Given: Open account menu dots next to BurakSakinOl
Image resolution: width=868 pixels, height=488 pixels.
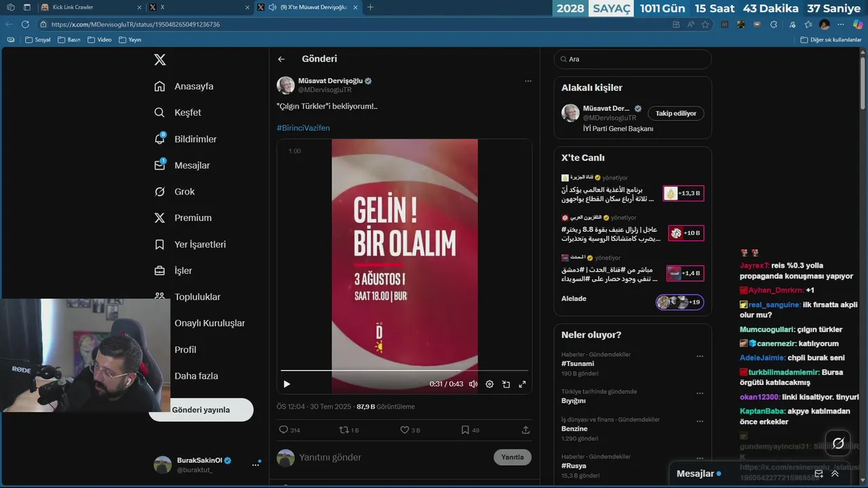Looking at the screenshot, I should (256, 465).
